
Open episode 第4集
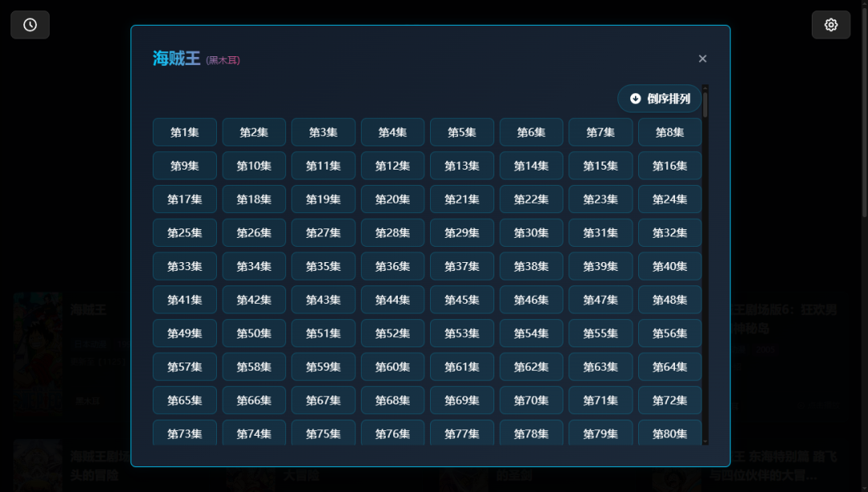click(x=392, y=133)
